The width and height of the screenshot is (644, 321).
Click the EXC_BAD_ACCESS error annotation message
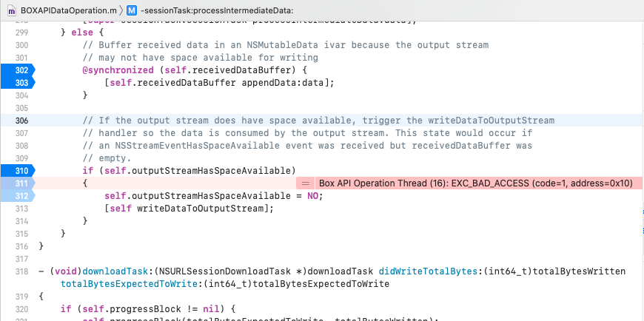[476, 183]
